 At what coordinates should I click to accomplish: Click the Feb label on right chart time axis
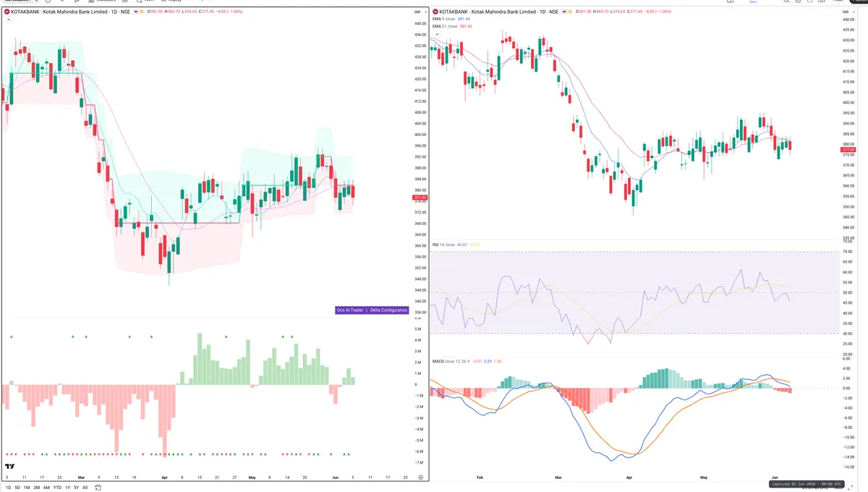tap(481, 478)
